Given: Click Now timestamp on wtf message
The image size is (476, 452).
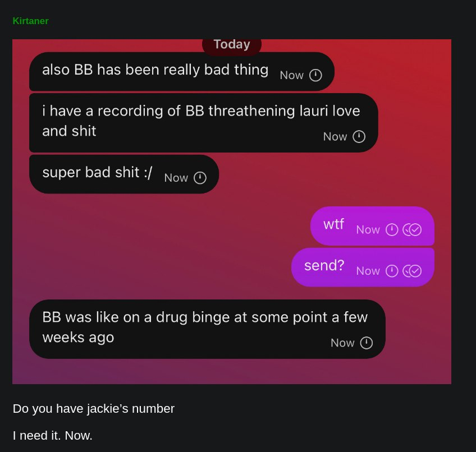Looking at the screenshot, I should pyautogui.click(x=368, y=229).
